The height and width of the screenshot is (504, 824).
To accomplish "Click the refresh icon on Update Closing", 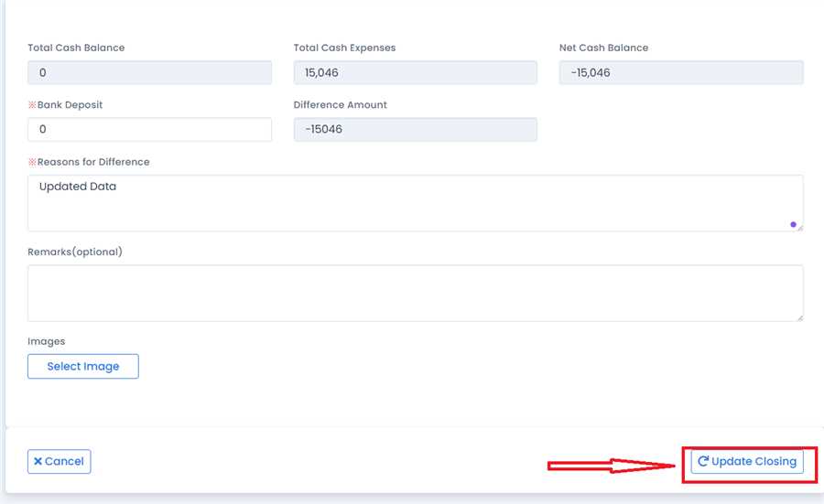I will 703,462.
